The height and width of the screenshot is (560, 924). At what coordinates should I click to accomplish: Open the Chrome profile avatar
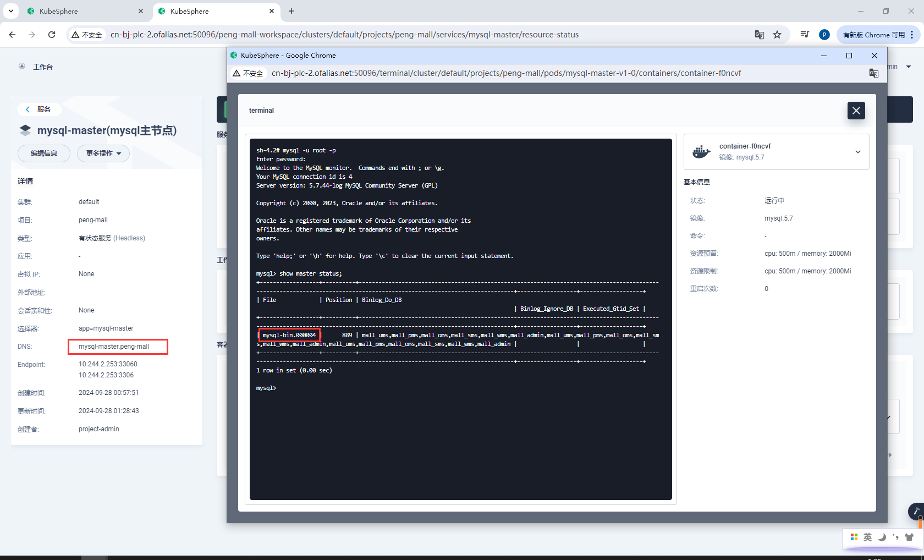(824, 35)
